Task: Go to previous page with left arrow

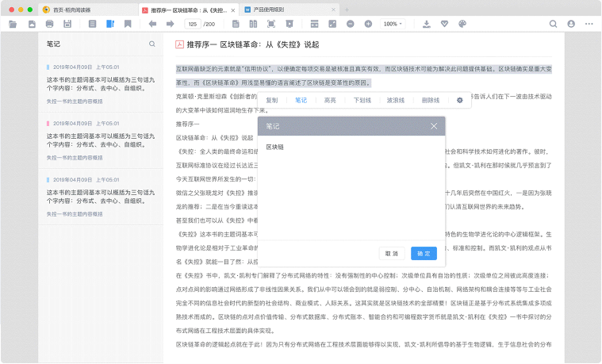Action: 152,24
